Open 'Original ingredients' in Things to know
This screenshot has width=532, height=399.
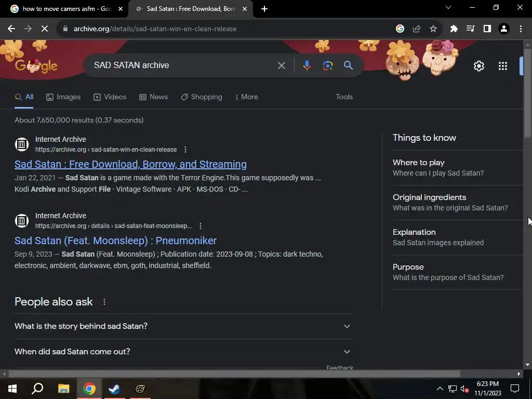[x=458, y=203]
